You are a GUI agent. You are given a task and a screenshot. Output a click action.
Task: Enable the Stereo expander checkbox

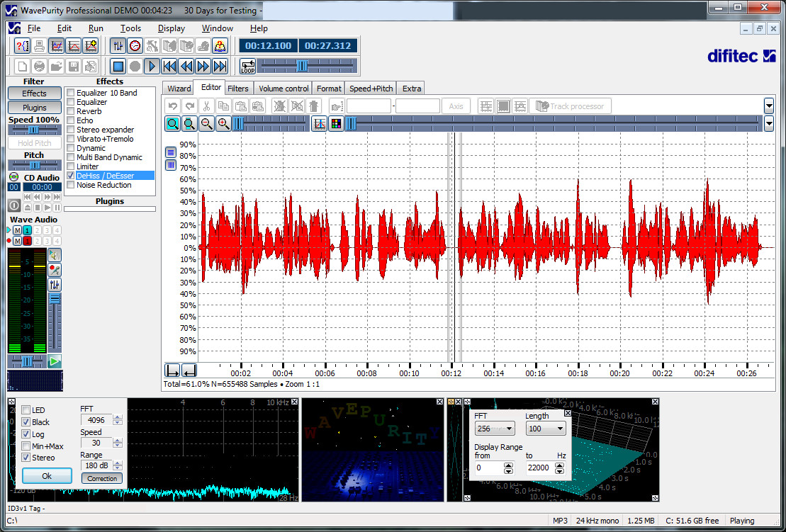[71, 130]
